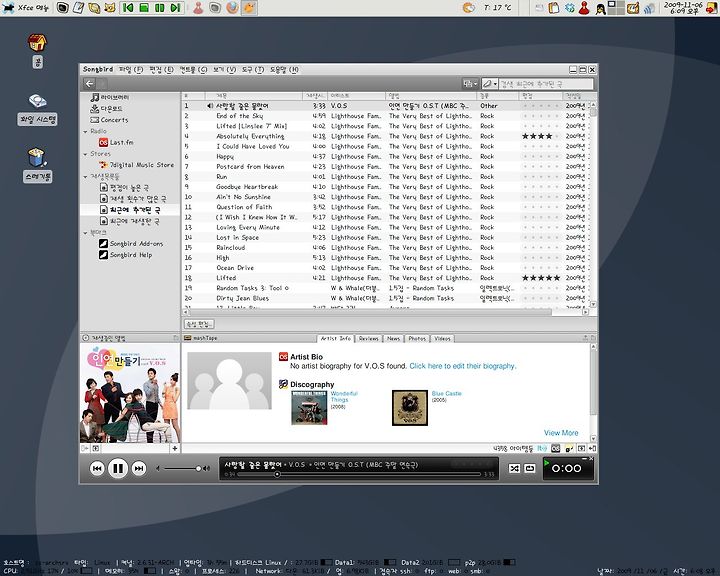Click the weather icon in top panel
Viewport: 720px width, 576px height.
tap(468, 8)
